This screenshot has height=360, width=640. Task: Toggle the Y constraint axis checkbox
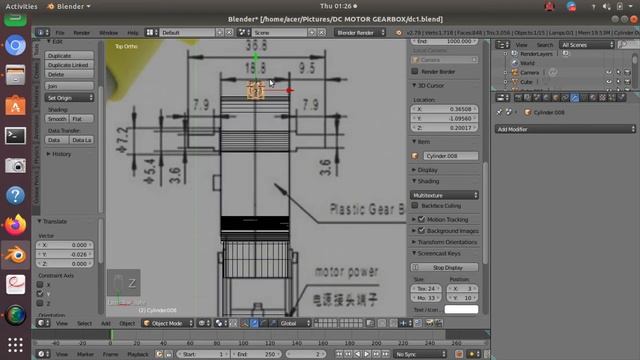tap(40, 293)
